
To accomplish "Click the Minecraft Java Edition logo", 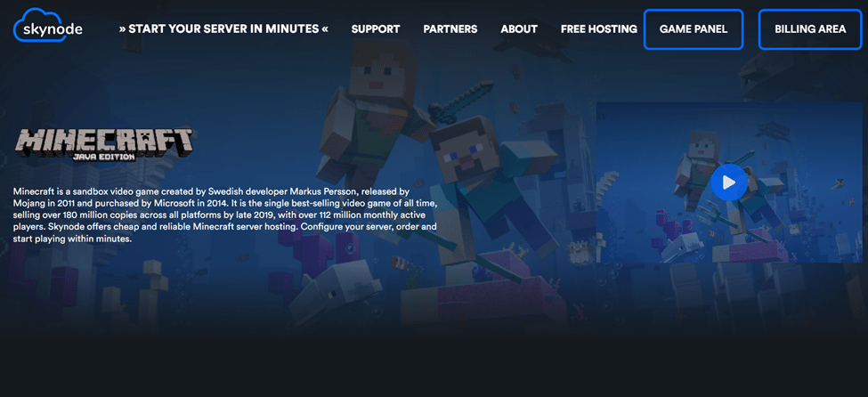I will [104, 142].
